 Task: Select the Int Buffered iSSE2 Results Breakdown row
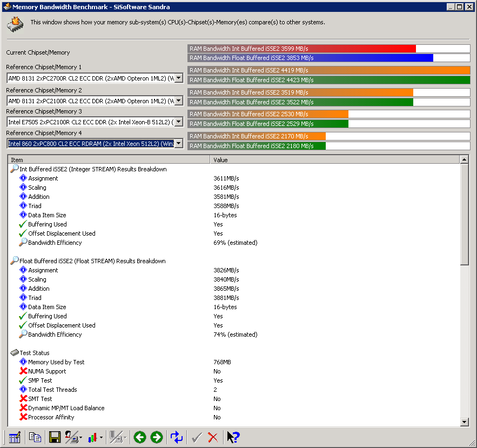click(93, 169)
